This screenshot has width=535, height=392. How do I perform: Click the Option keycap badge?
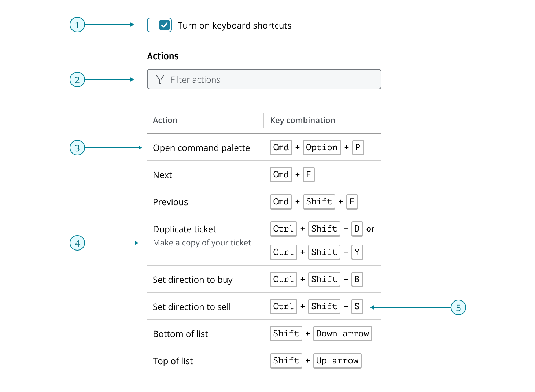click(x=322, y=147)
